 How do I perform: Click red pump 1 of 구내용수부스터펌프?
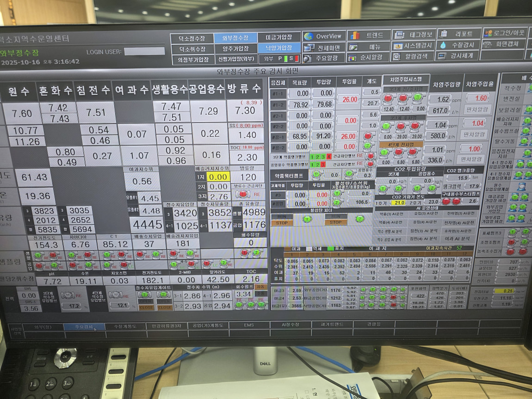pos(446,202)
